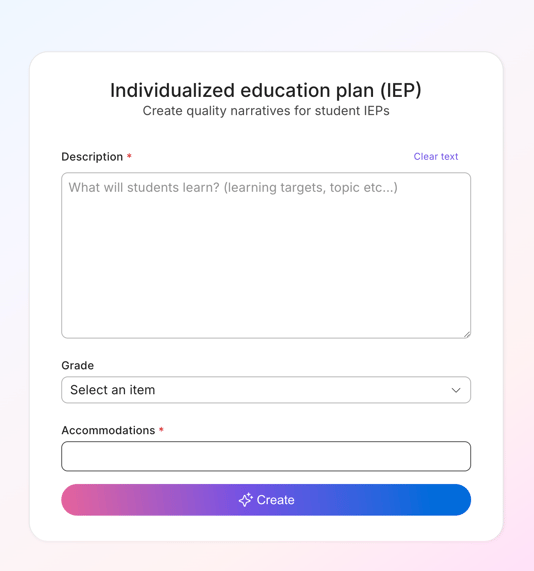Click the 'Individualized education plan (IEP)' heading
Viewport: 534px width, 571px height.
(266, 90)
